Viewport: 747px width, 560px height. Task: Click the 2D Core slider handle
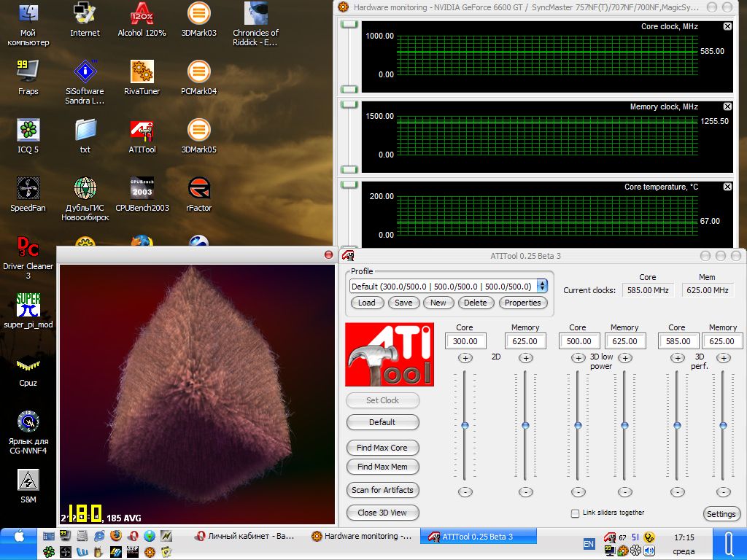pyautogui.click(x=465, y=425)
